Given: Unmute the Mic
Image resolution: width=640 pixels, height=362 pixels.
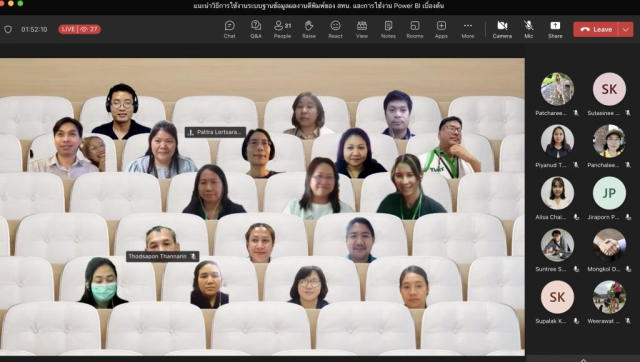Looking at the screenshot, I should coord(529,29).
